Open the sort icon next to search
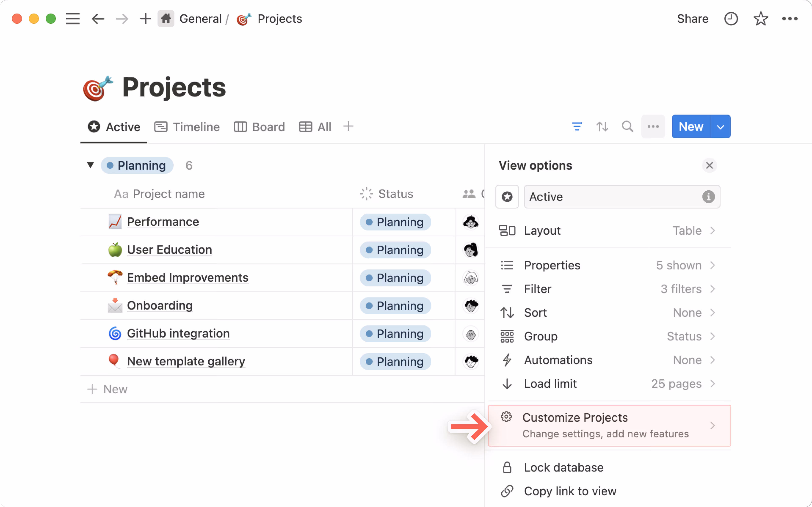This screenshot has width=812, height=507. [x=602, y=126]
